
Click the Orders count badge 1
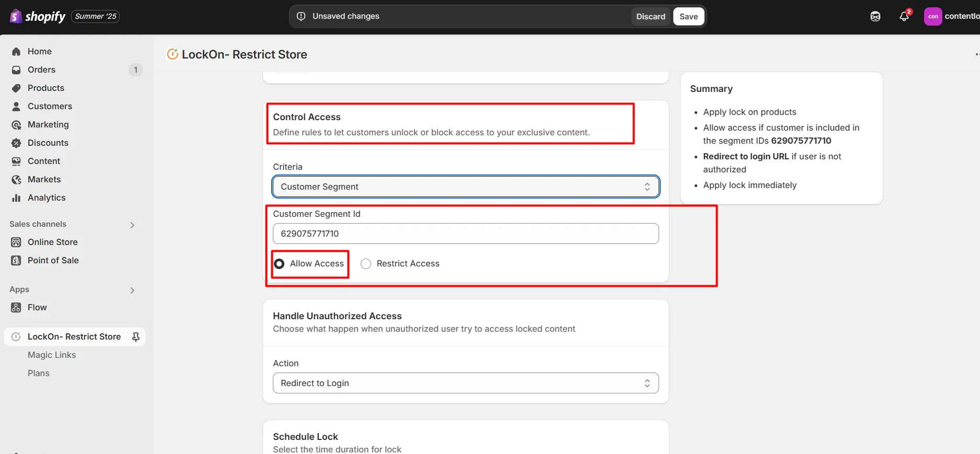coord(135,69)
